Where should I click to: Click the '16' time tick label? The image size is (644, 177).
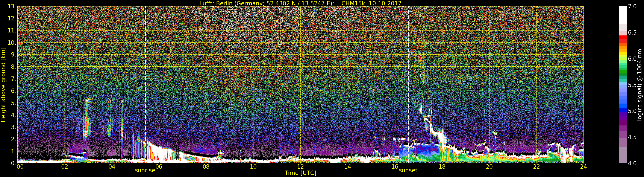pos(395,167)
